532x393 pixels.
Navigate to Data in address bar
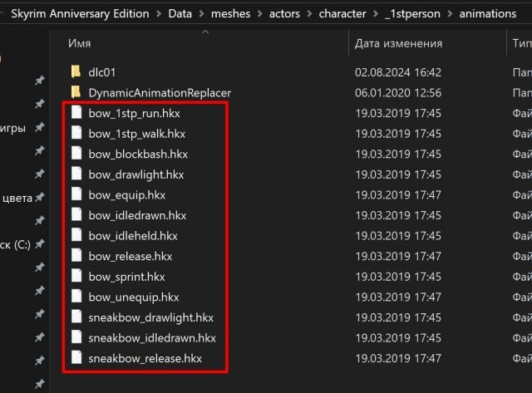(x=180, y=13)
